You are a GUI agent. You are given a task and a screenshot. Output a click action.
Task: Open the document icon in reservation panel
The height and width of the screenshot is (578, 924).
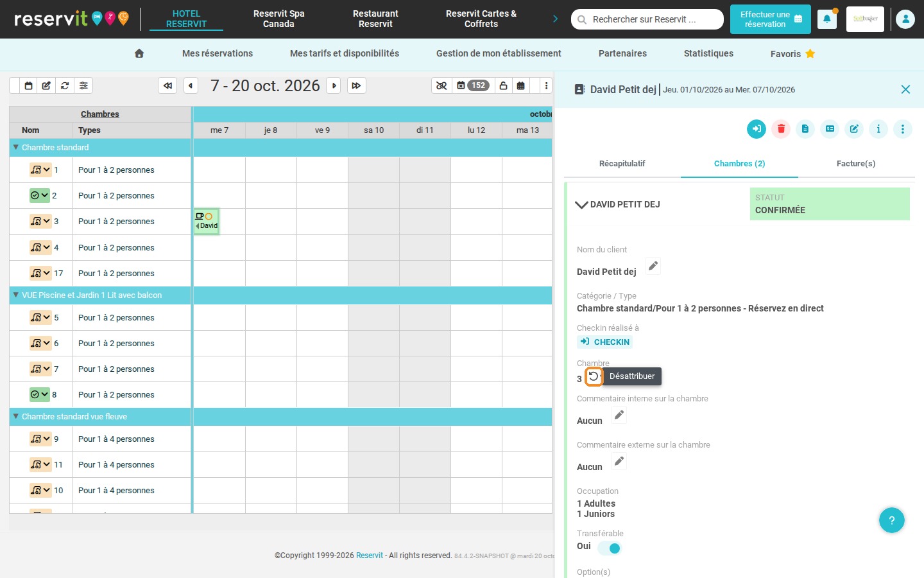[805, 129]
